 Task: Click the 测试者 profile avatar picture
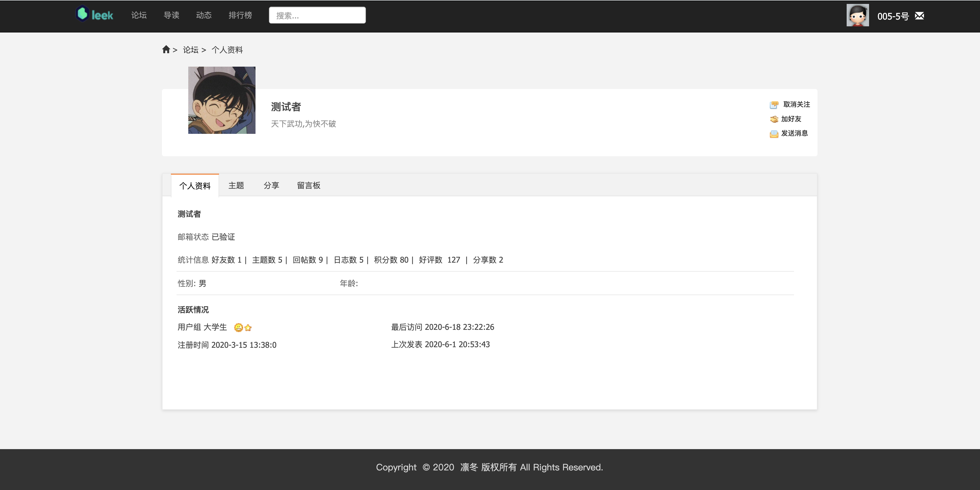pos(222,100)
